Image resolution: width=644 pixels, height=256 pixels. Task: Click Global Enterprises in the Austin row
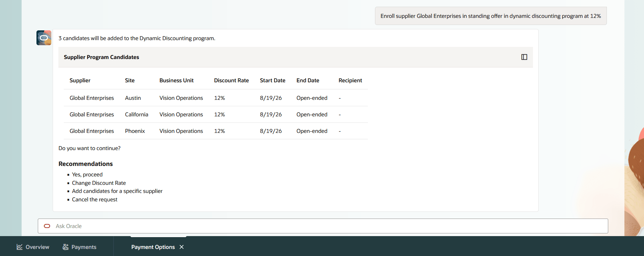(92, 98)
